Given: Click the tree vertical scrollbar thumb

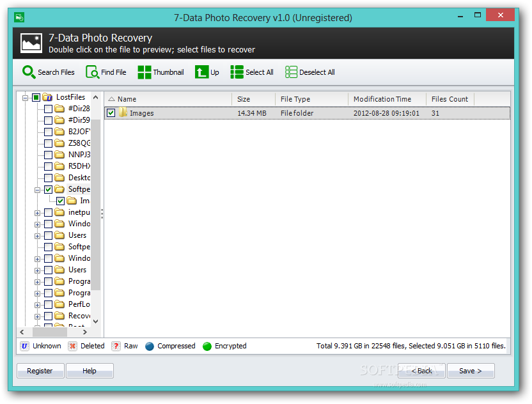Looking at the screenshot, I should [96, 205].
